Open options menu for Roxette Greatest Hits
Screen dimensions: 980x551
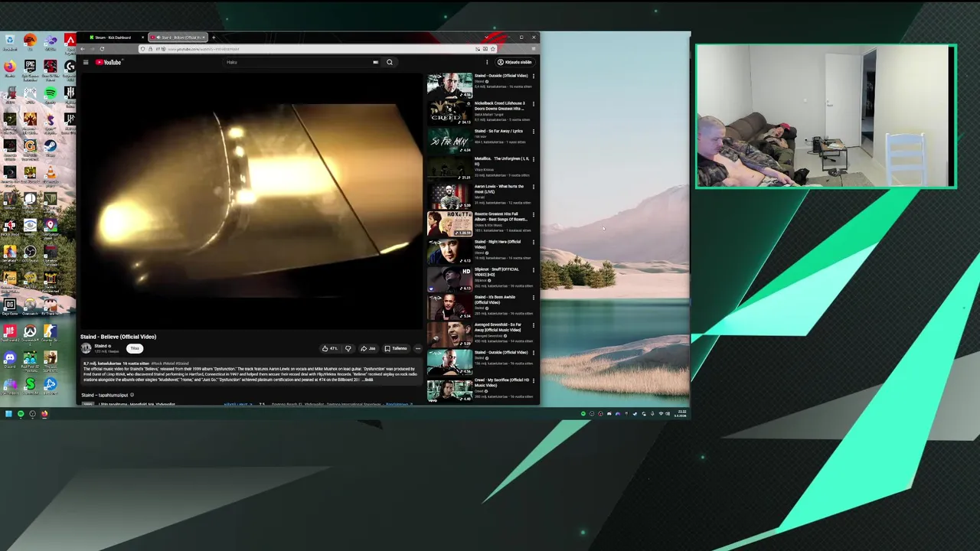[534, 214]
